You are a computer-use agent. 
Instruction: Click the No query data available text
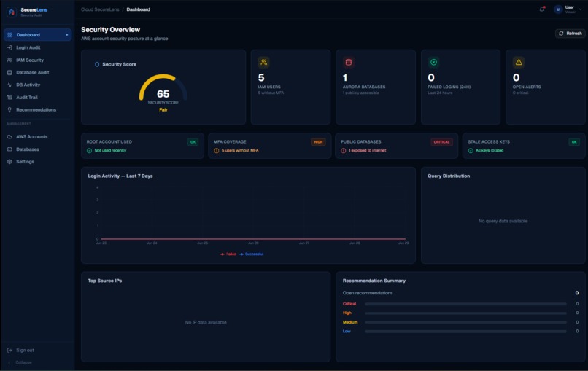pos(503,221)
